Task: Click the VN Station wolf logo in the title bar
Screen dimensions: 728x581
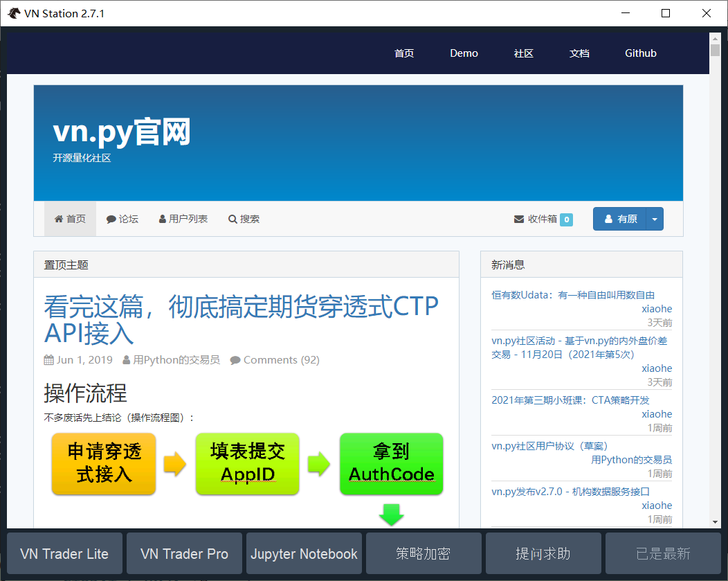Action: (x=13, y=12)
